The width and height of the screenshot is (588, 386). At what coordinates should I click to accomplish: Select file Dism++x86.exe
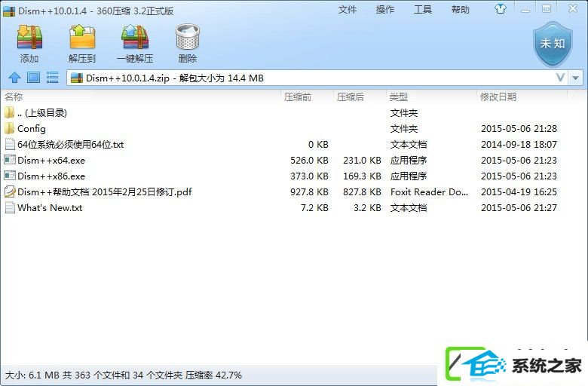point(51,176)
